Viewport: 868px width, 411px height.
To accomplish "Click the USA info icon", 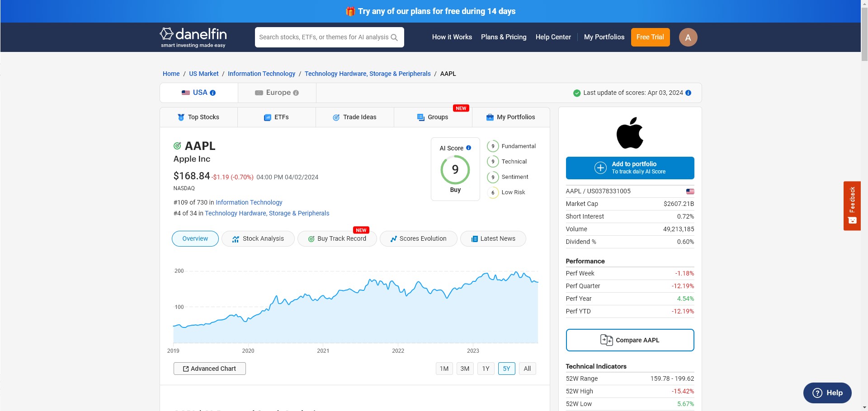I will coord(213,93).
